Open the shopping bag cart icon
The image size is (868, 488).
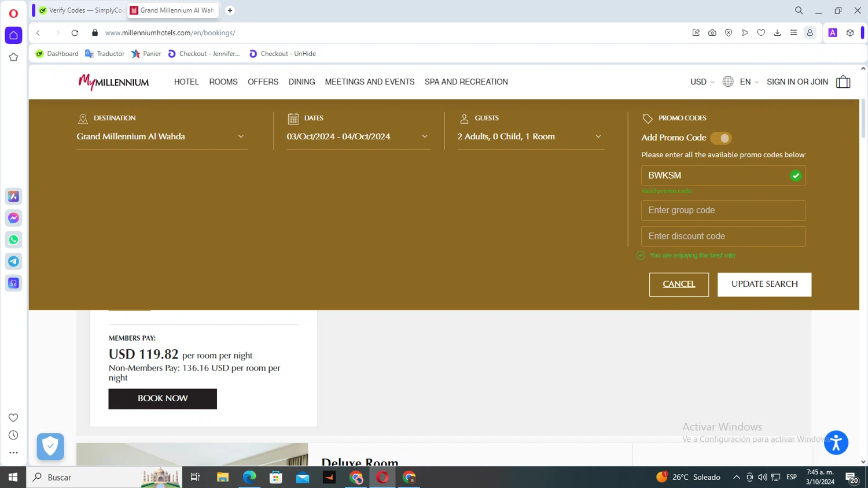point(843,82)
